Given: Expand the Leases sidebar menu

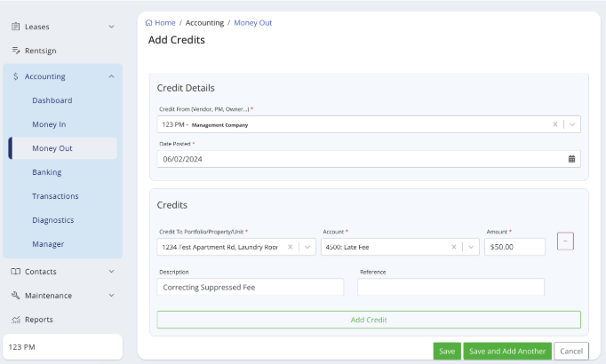Looking at the screenshot, I should coord(111,27).
